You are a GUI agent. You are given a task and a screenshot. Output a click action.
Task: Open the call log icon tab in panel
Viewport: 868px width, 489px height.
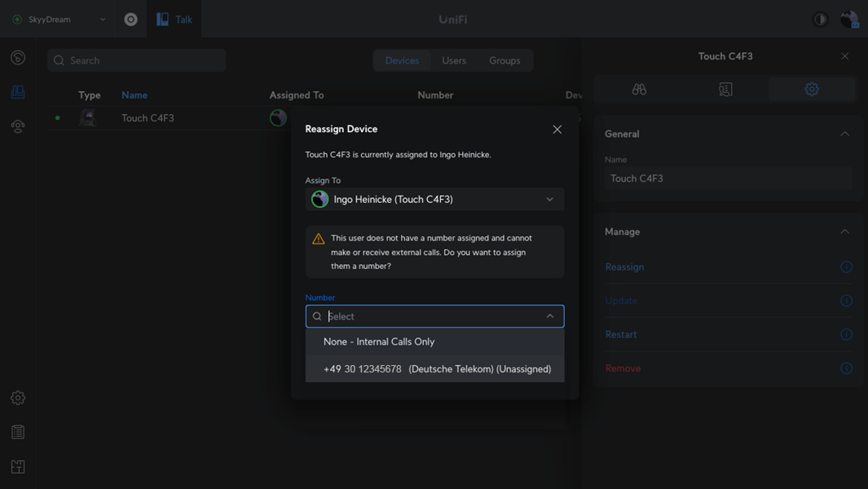725,90
